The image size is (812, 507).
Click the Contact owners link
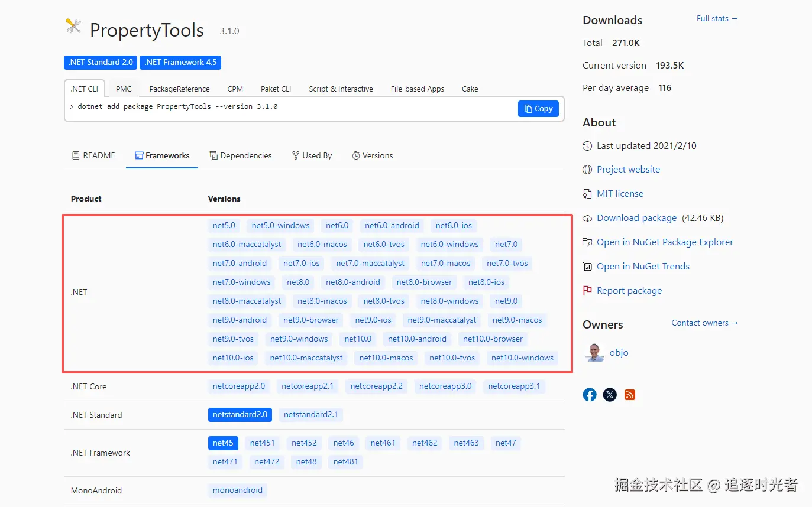(704, 323)
